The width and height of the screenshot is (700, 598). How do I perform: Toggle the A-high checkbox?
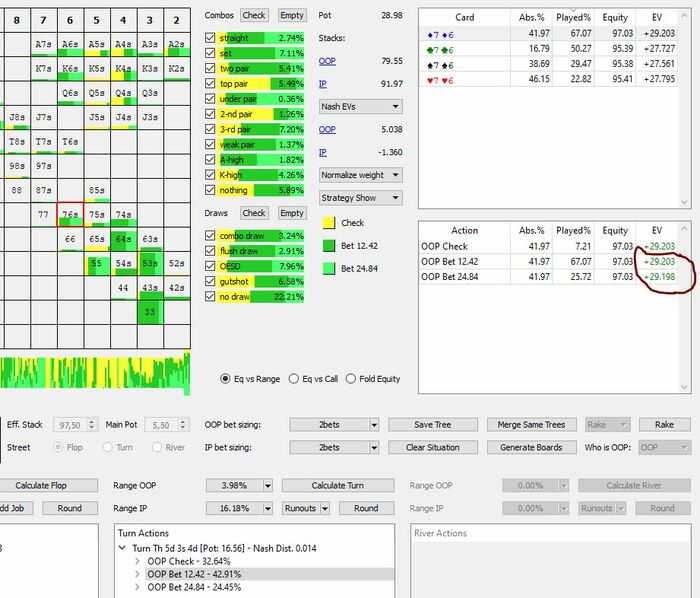(x=210, y=159)
